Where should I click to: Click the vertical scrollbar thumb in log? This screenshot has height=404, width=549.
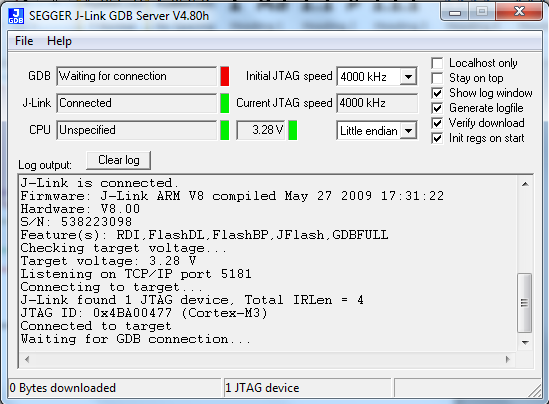coord(524,302)
